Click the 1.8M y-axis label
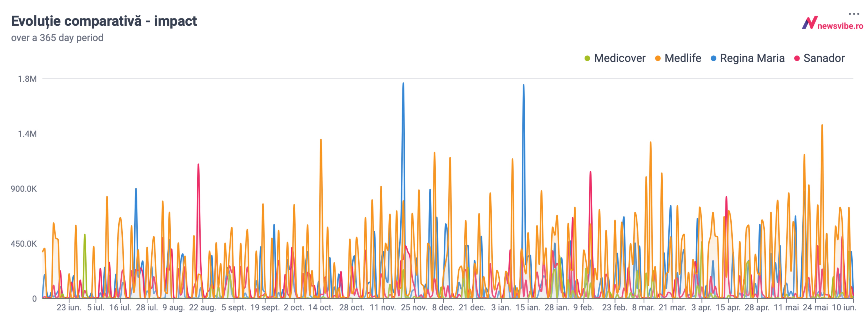The image size is (868, 334). 27,79
